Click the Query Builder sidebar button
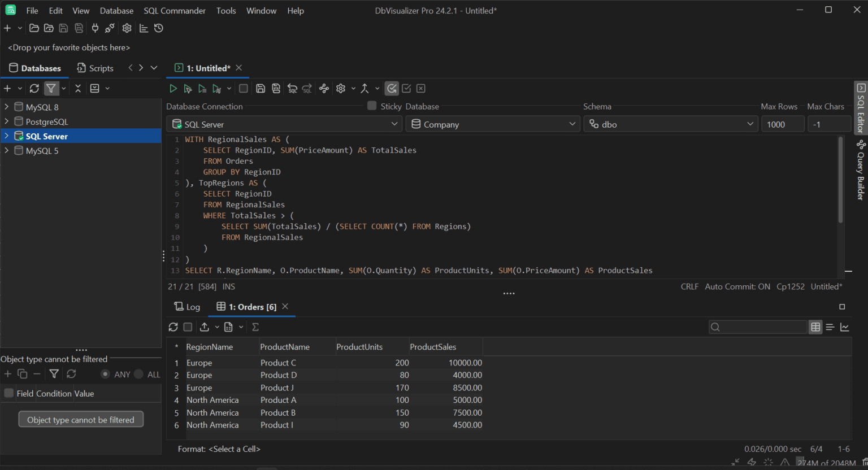 (x=860, y=169)
